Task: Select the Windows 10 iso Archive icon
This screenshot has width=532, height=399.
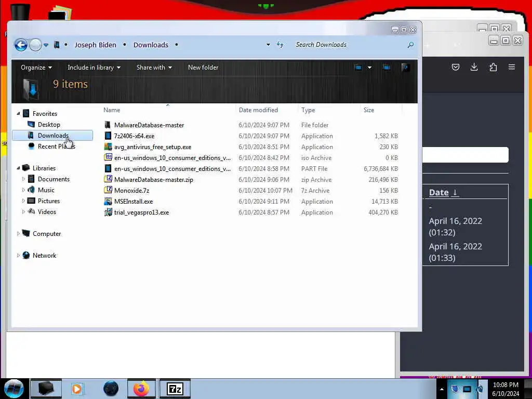Action: (108, 157)
